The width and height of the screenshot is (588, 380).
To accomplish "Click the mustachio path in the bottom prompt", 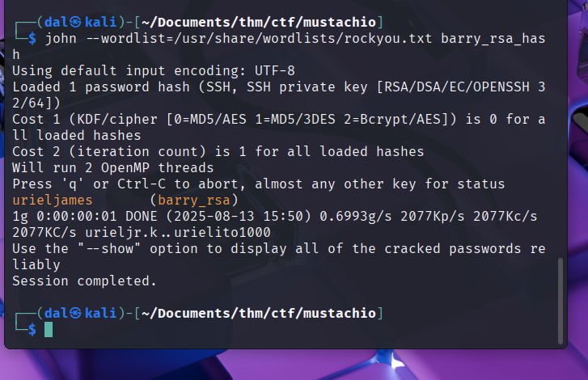I will (x=339, y=313).
